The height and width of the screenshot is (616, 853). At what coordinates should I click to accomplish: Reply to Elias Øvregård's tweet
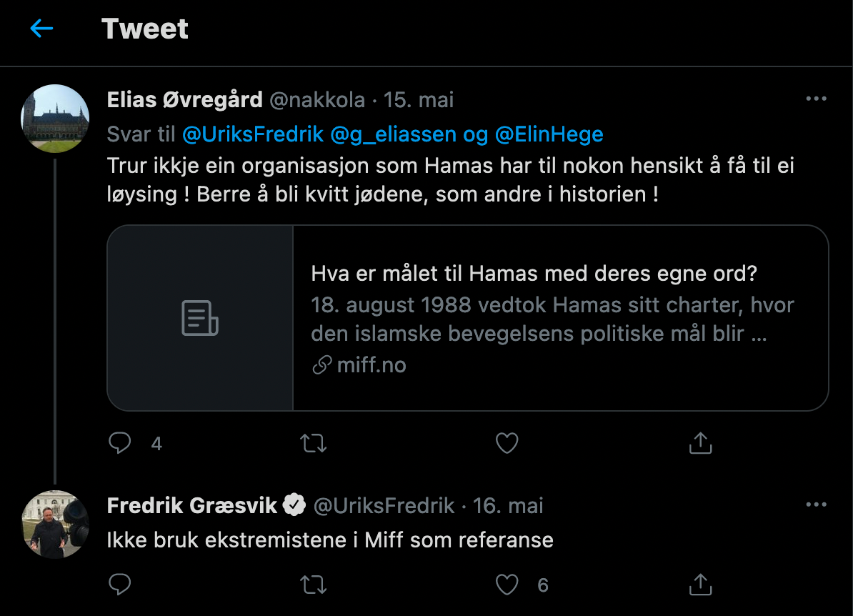pos(119,444)
